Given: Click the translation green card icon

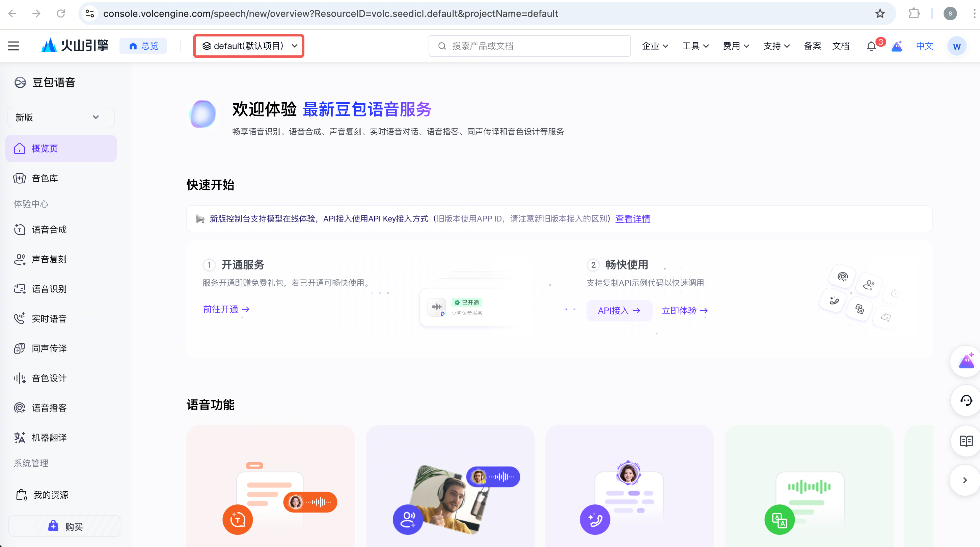Looking at the screenshot, I should (780, 520).
